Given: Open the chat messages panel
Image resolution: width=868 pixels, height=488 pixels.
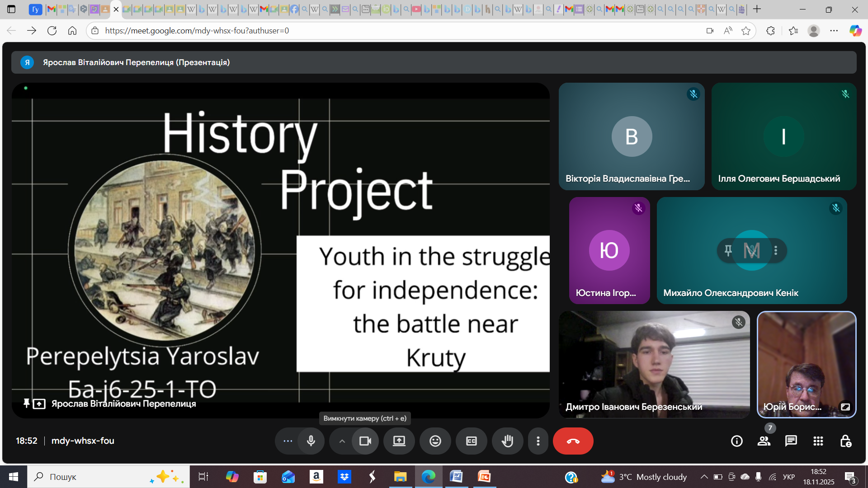Looking at the screenshot, I should click(x=791, y=441).
